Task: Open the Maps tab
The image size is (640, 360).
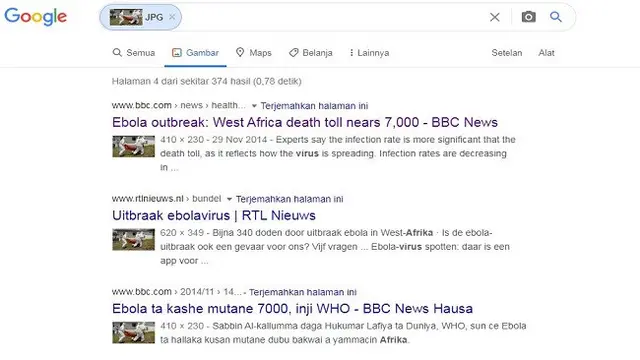Action: (253, 53)
